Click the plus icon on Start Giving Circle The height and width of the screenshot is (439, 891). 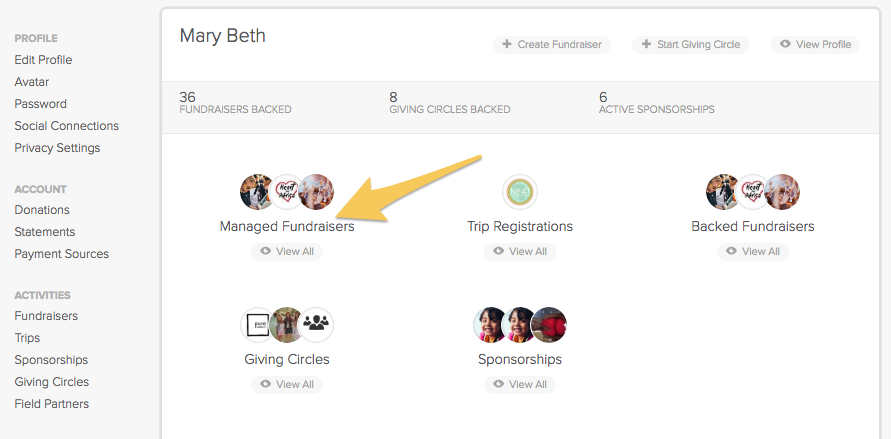pos(646,44)
